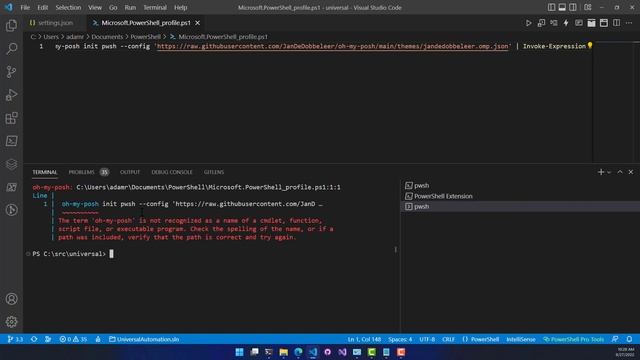Click the 'Users' breadcrumb segment

click(51, 37)
